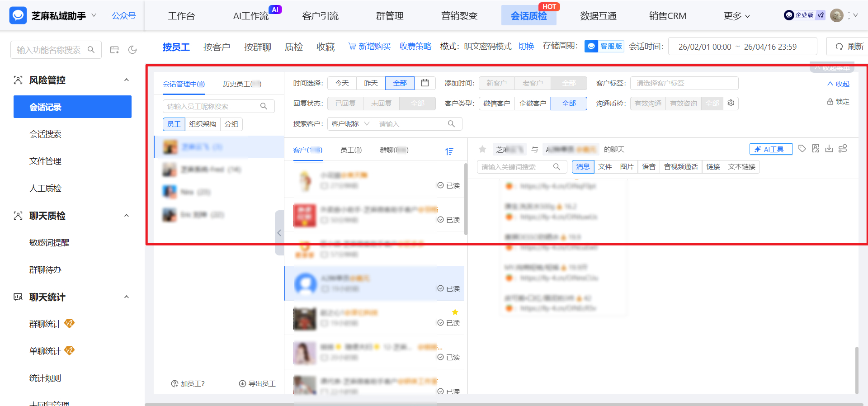Image resolution: width=868 pixels, height=406 pixels.
Task: Open the 请选择客户标签 dropdown
Action: coord(684,83)
